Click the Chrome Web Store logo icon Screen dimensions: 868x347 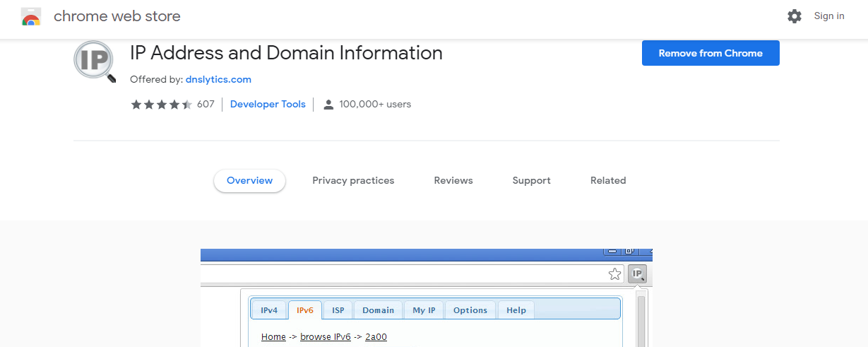pyautogui.click(x=31, y=16)
